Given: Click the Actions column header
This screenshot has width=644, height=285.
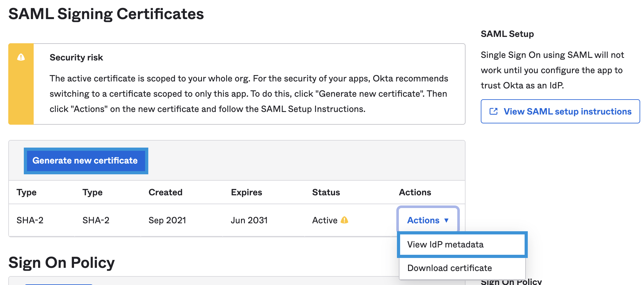Looking at the screenshot, I should click(415, 192).
